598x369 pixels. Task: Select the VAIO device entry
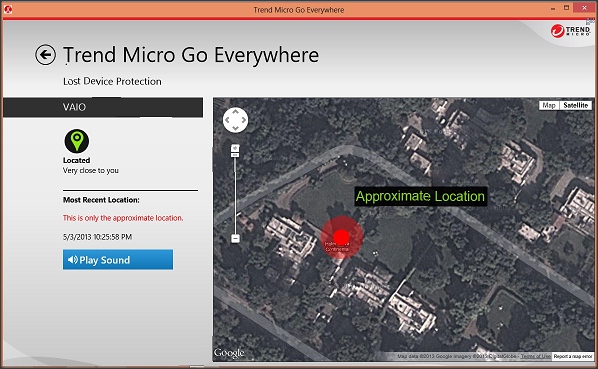coord(103,107)
